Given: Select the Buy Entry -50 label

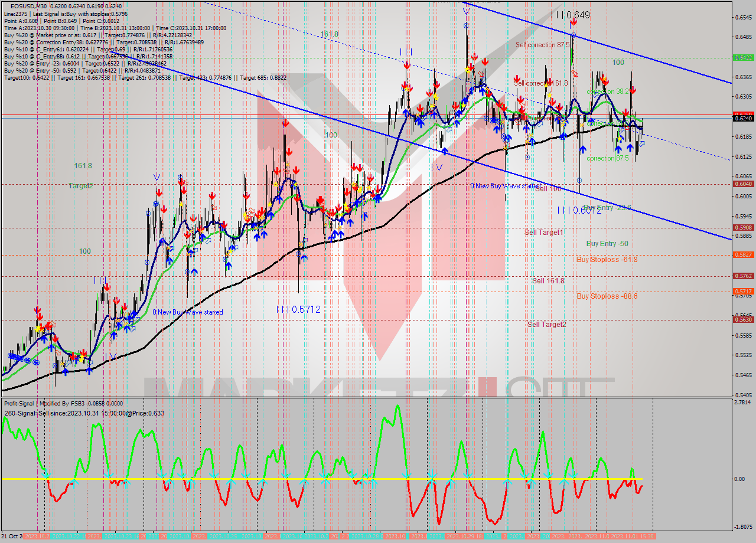Looking at the screenshot, I should click(x=607, y=244).
